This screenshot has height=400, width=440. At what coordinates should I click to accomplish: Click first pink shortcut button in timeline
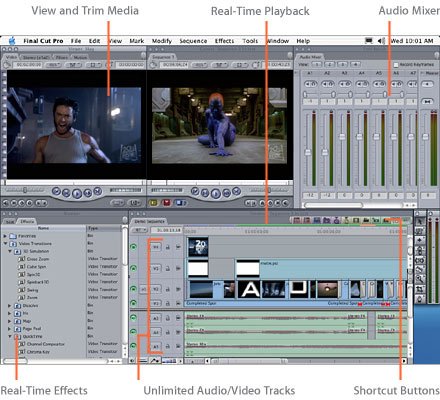(x=297, y=220)
